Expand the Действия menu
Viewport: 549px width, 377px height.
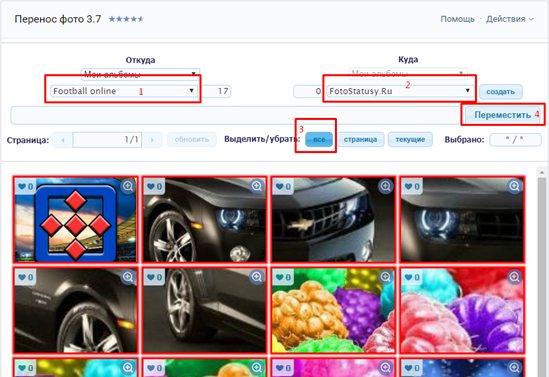(x=510, y=19)
